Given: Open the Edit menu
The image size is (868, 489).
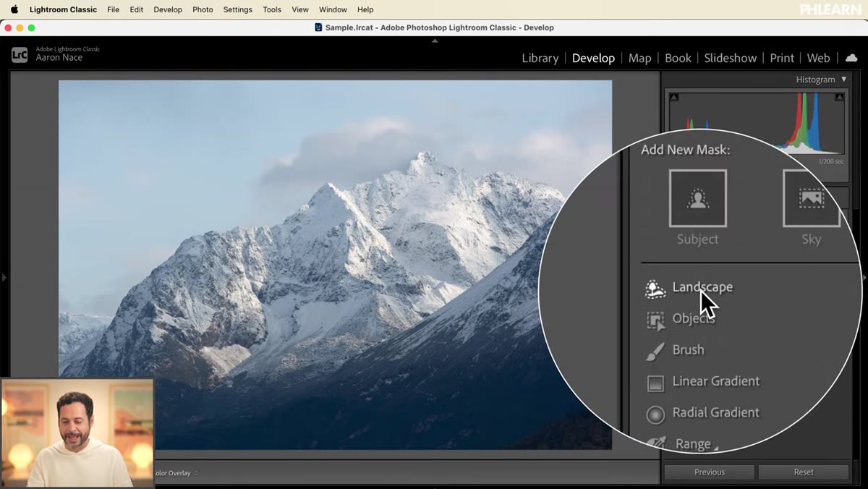Looking at the screenshot, I should tap(136, 9).
